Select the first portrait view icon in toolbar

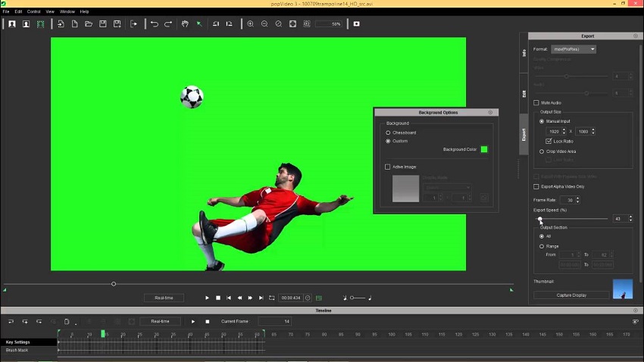pos(12,24)
